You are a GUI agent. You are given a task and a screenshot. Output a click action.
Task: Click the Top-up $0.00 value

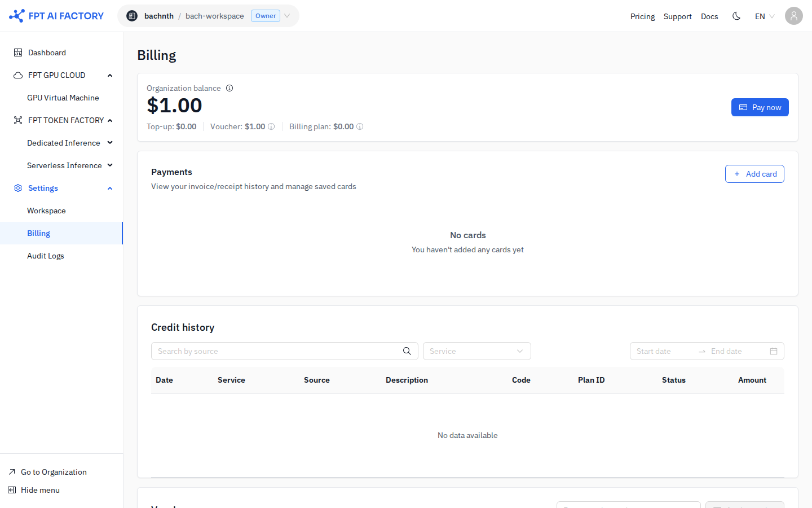(x=186, y=126)
